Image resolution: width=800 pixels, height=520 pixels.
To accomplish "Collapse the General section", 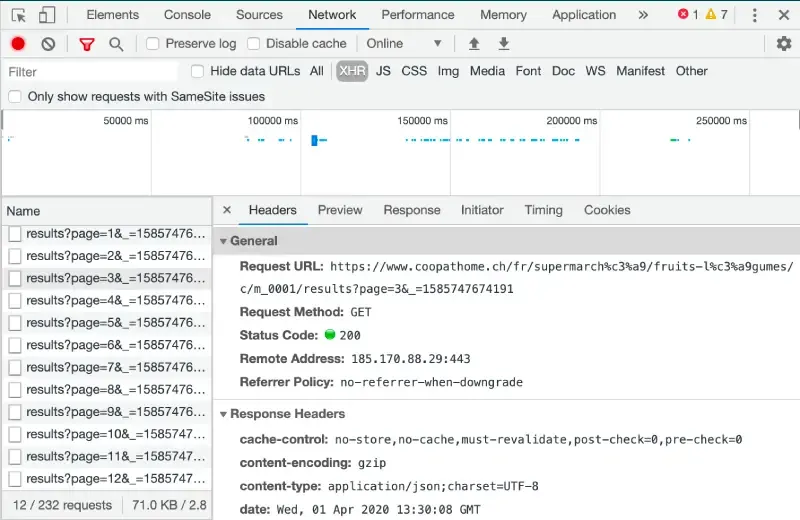I will pos(224,241).
